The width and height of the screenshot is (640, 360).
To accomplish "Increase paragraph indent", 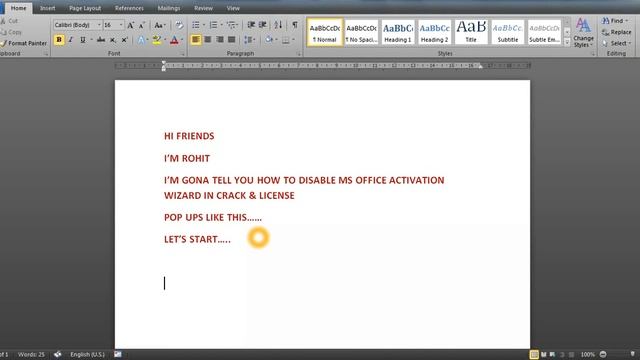I will pos(263,25).
